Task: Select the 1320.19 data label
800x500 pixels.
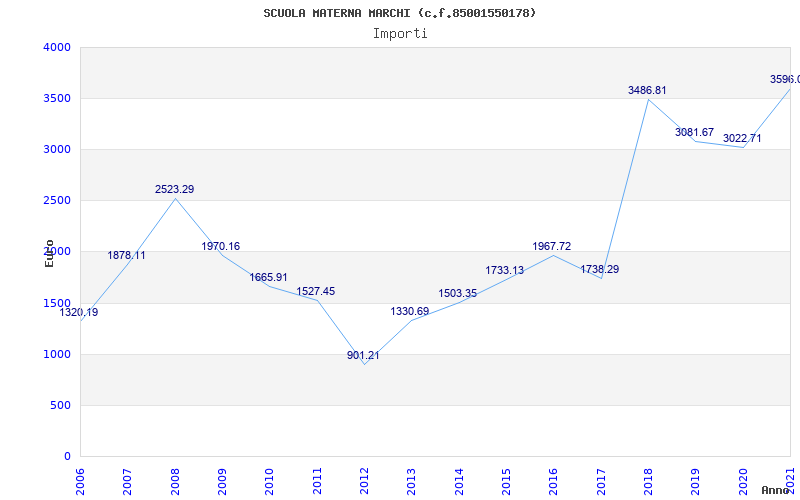Action: click(79, 312)
